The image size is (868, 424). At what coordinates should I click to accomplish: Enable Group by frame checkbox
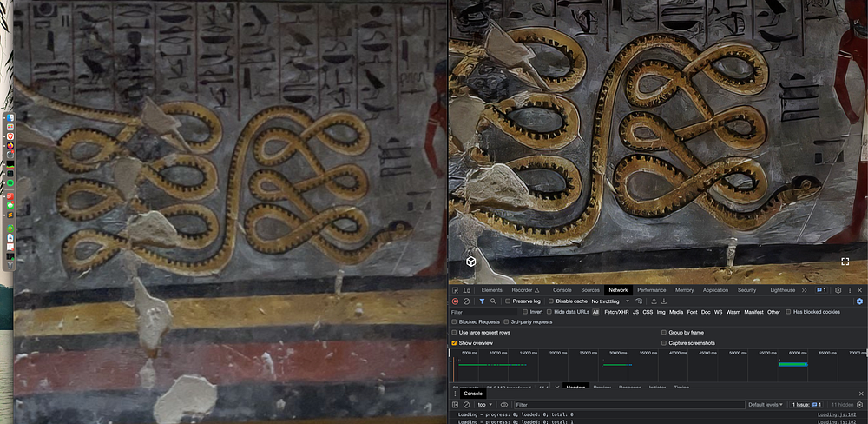click(664, 333)
